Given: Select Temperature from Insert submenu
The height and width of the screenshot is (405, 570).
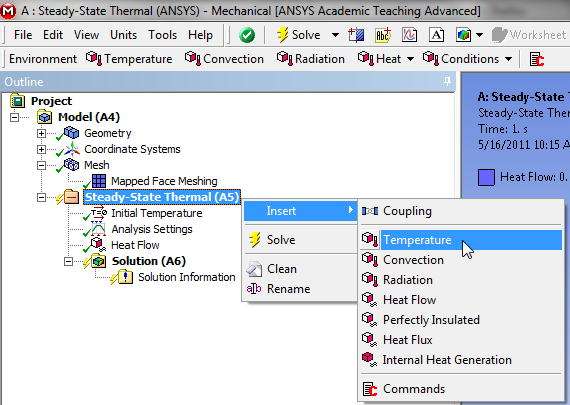Looking at the screenshot, I should [x=461, y=240].
